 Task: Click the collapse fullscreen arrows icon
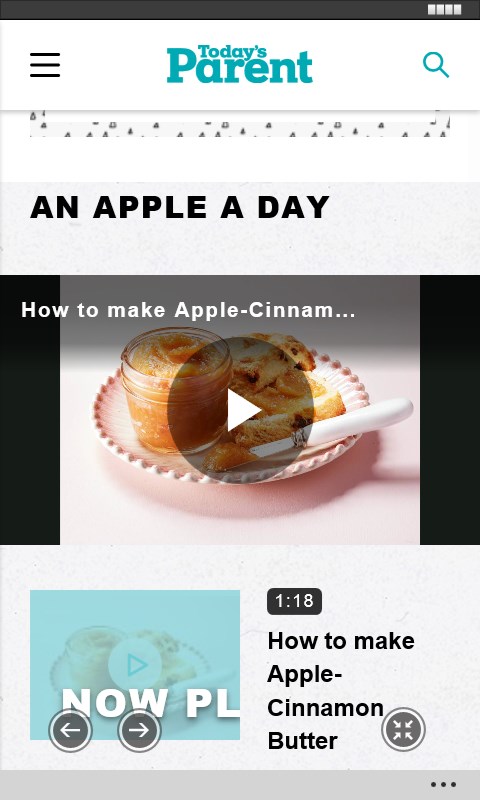click(403, 729)
